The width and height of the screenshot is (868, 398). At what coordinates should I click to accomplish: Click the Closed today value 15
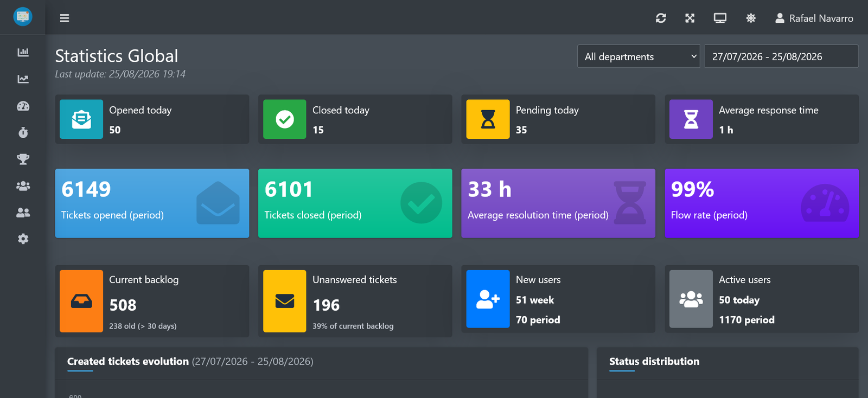(x=318, y=130)
